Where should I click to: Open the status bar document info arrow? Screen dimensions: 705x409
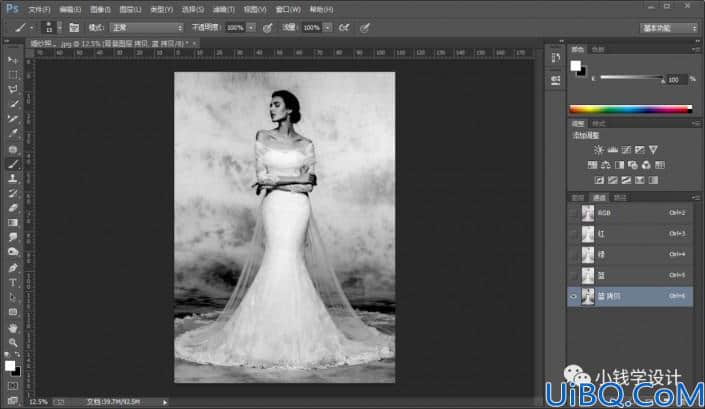[165, 402]
